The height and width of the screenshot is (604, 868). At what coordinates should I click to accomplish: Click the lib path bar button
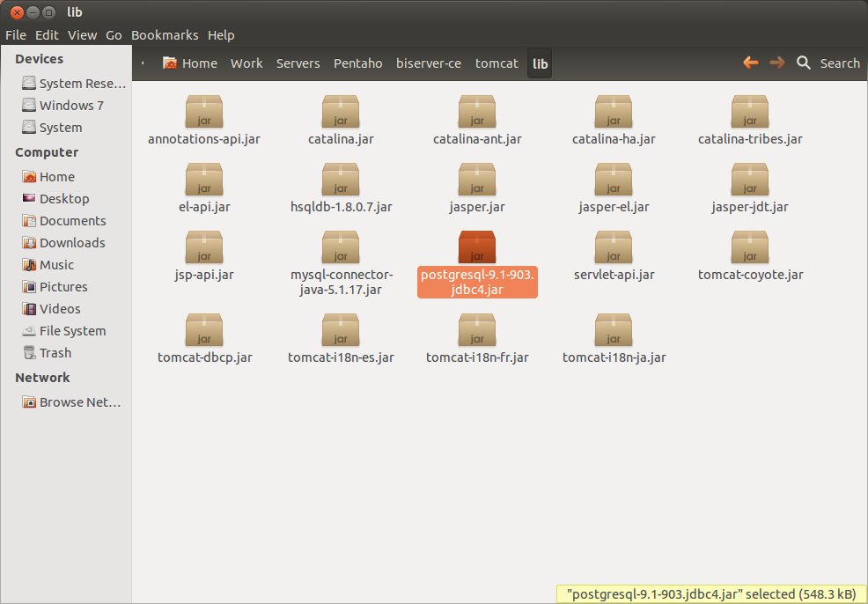[540, 63]
